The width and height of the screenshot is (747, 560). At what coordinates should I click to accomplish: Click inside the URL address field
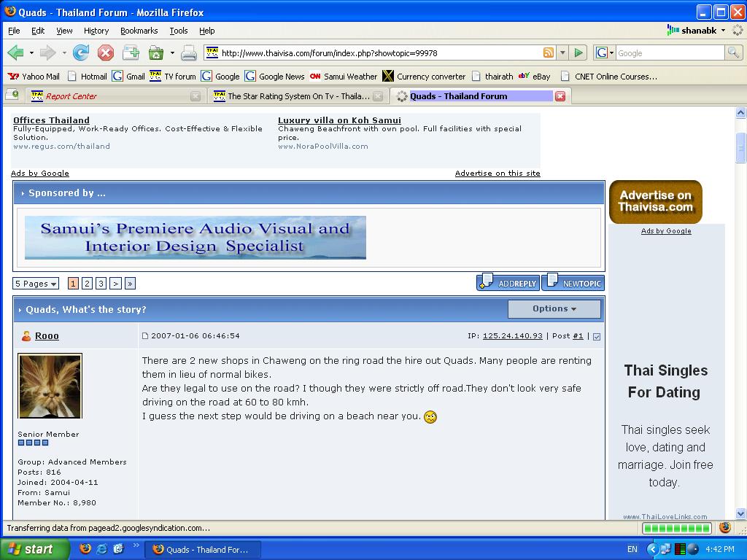(x=380, y=52)
